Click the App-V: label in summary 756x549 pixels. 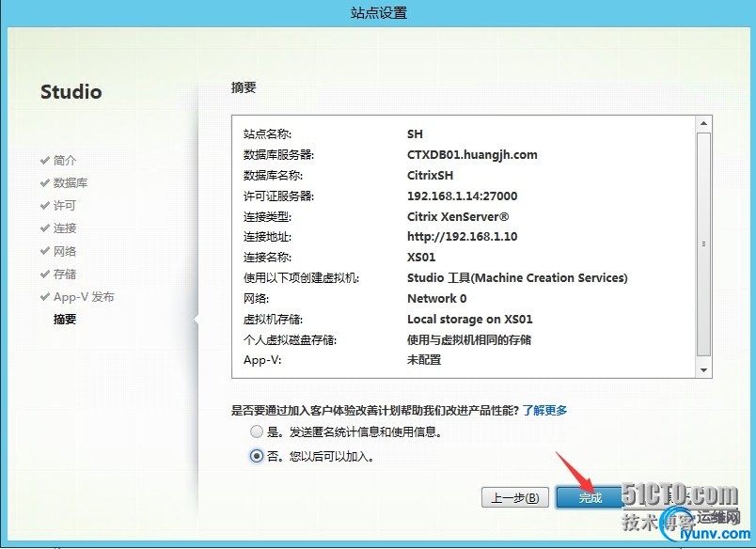262,359
